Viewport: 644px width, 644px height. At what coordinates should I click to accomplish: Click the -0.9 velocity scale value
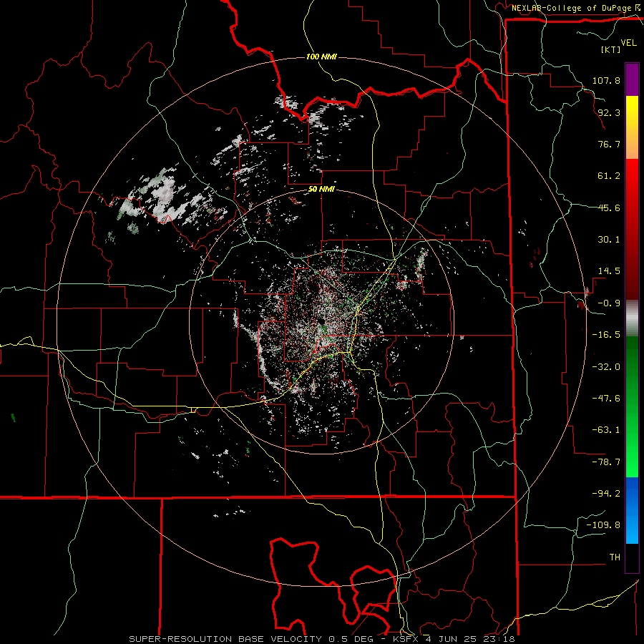click(x=609, y=303)
